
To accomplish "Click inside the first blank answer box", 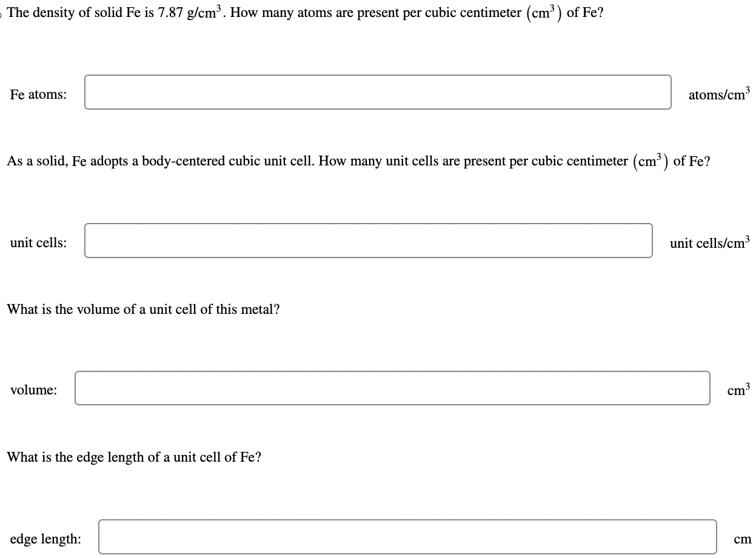I will (x=378, y=93).
